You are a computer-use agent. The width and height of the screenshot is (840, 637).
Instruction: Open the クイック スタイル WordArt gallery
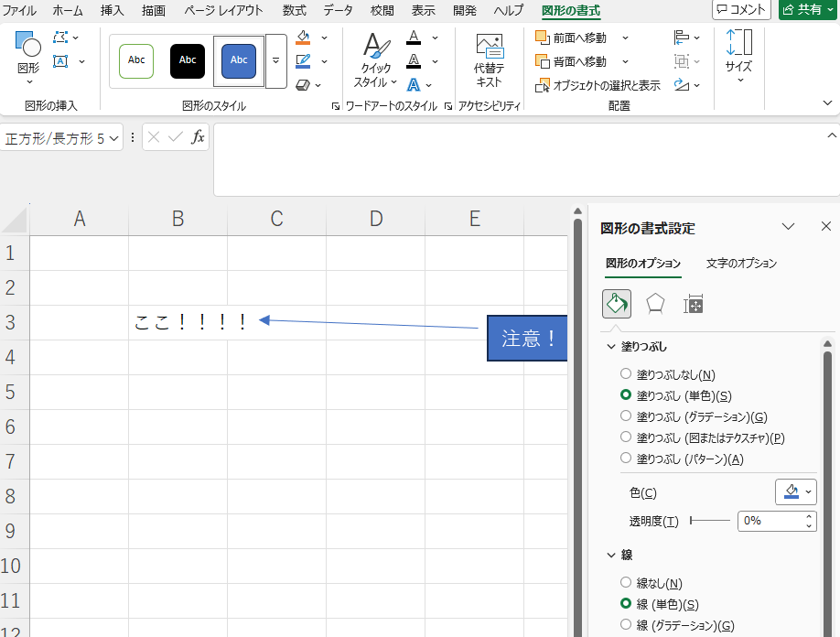[375, 59]
